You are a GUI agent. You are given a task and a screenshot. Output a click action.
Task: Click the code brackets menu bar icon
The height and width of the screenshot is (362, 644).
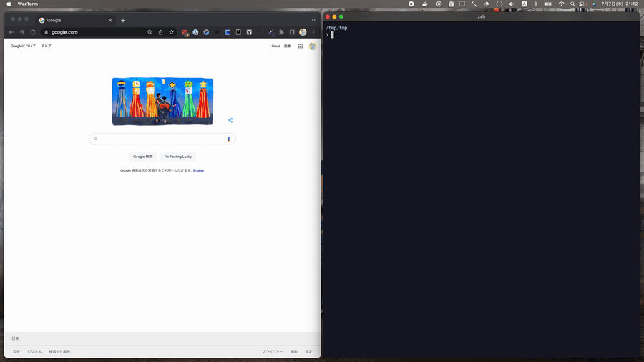coord(499,4)
